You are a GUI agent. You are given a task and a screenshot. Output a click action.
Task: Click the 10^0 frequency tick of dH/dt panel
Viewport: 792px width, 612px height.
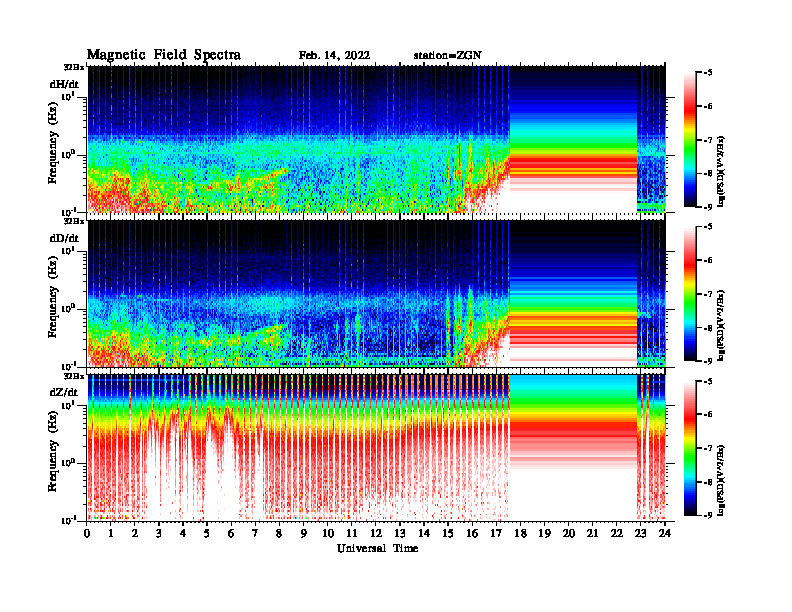click(68, 154)
